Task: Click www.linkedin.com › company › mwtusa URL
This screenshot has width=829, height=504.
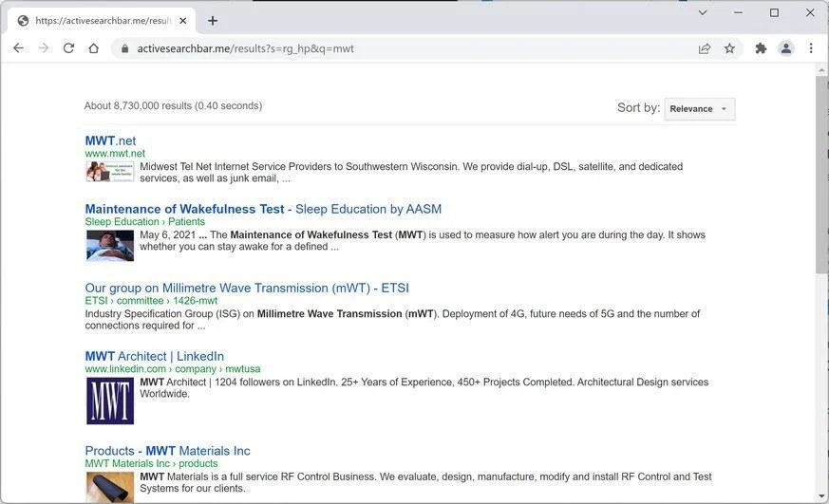Action: click(x=173, y=369)
